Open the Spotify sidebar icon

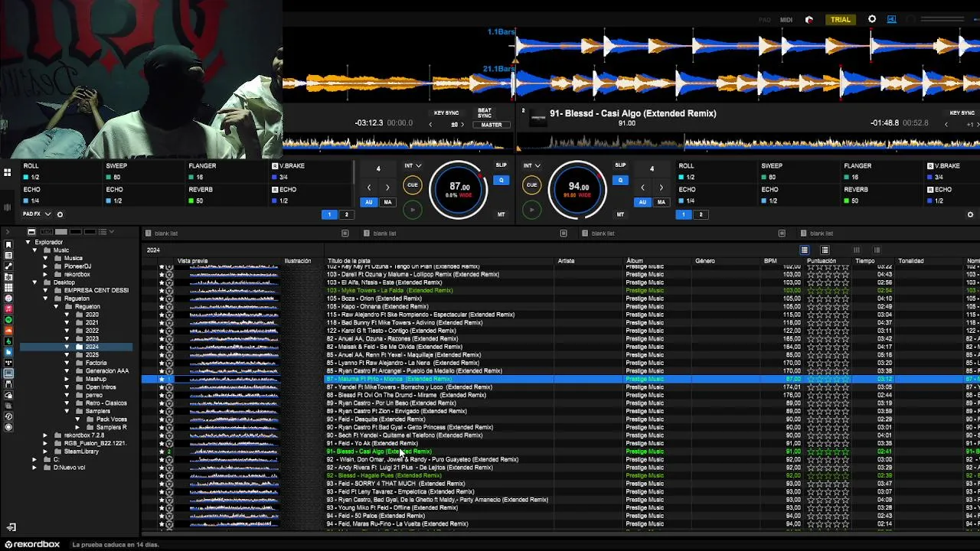pos(8,320)
